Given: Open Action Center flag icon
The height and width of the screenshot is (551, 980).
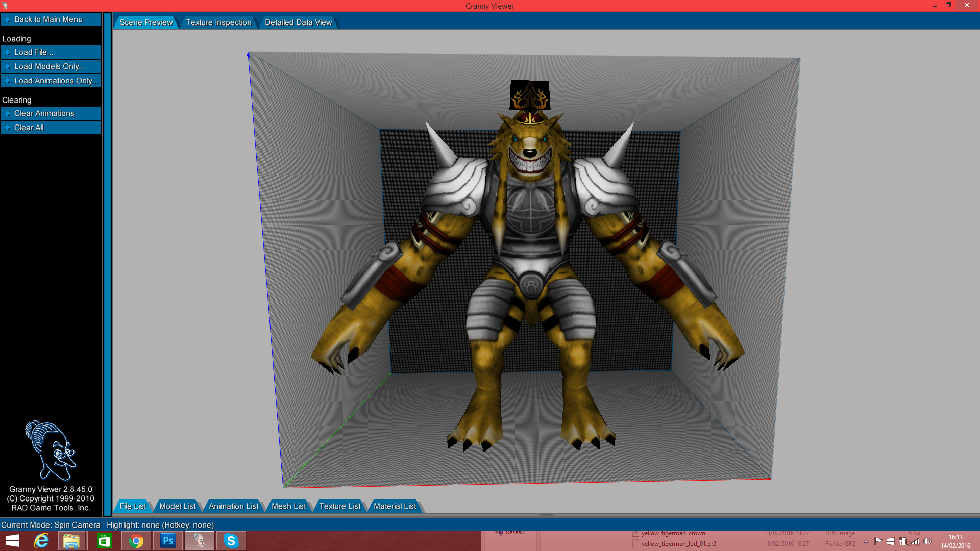Looking at the screenshot, I should coord(878,541).
